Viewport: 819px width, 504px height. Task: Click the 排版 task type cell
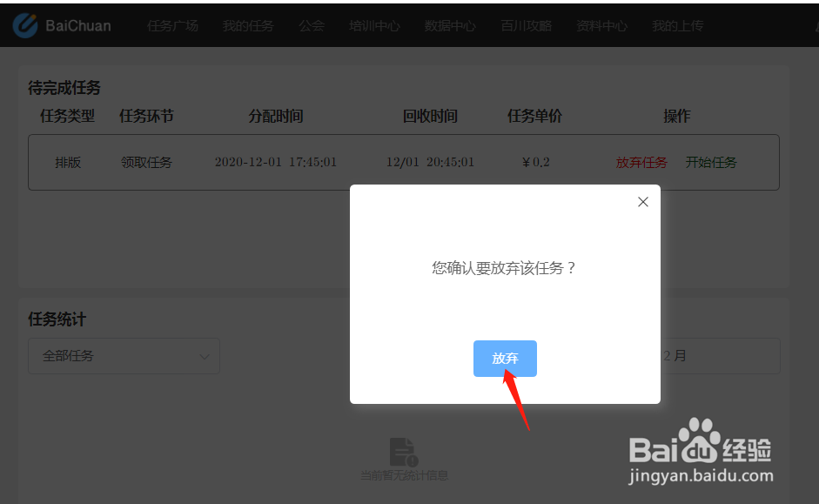(68, 163)
